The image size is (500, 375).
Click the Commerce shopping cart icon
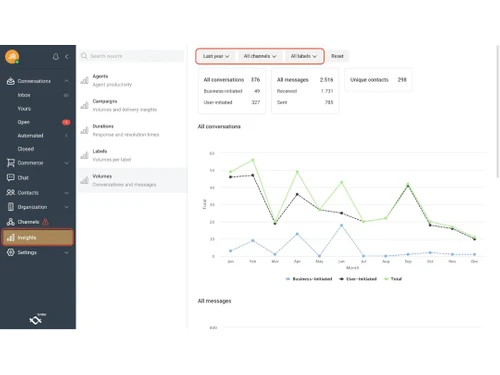pos(11,163)
